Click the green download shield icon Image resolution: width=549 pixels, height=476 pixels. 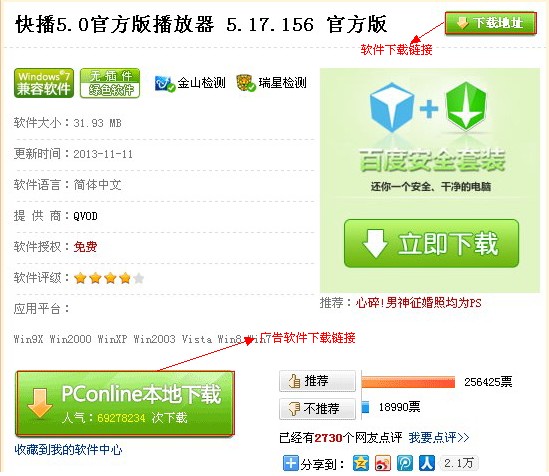tap(466, 106)
